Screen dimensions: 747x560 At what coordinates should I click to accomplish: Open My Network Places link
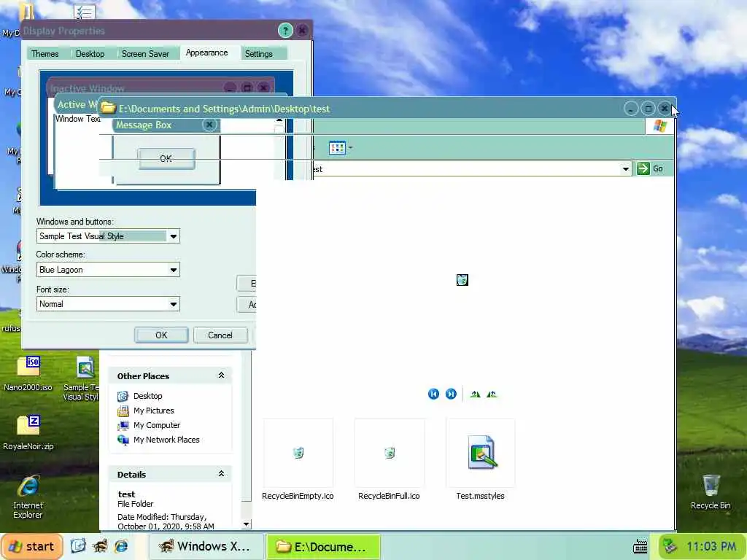[166, 440]
